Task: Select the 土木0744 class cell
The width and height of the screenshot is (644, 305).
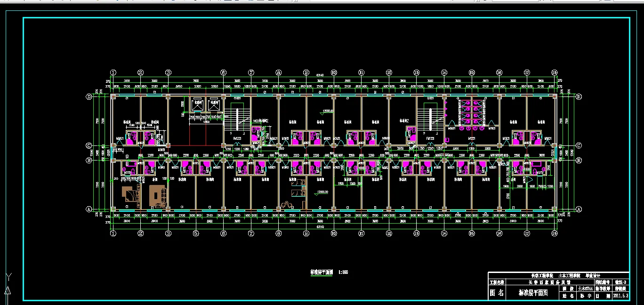Action: click(x=584, y=289)
